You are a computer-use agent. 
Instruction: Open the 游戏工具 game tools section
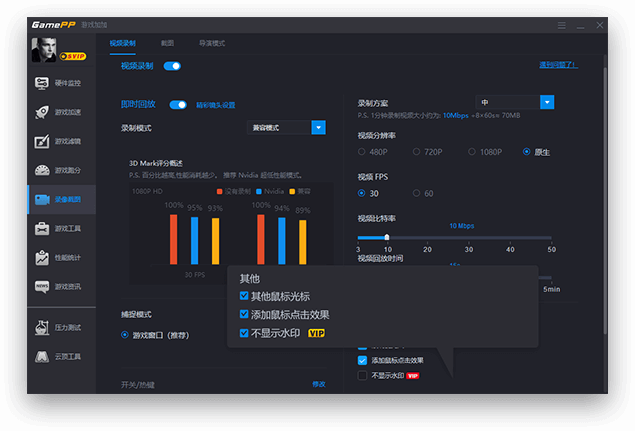click(x=62, y=228)
